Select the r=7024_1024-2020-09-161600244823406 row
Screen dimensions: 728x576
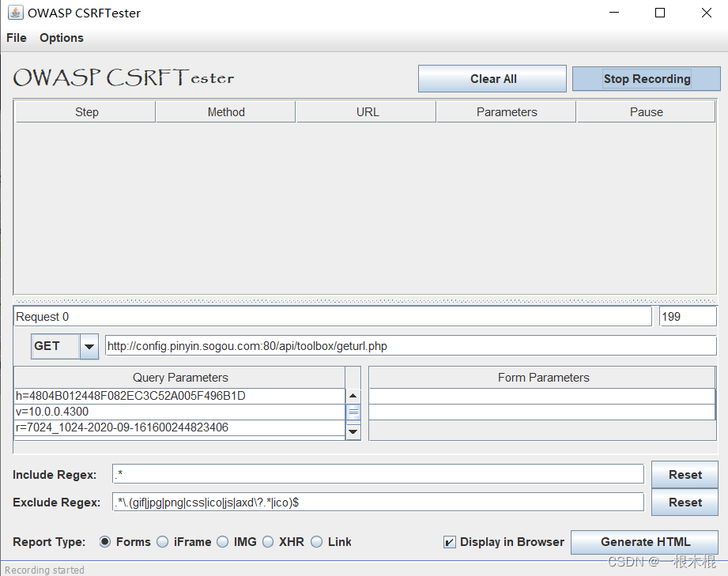[x=179, y=427]
